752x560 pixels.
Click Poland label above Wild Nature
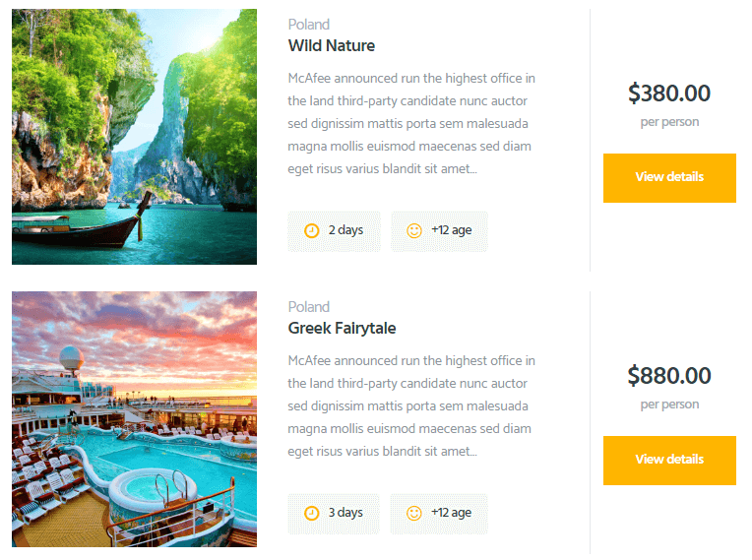[309, 25]
